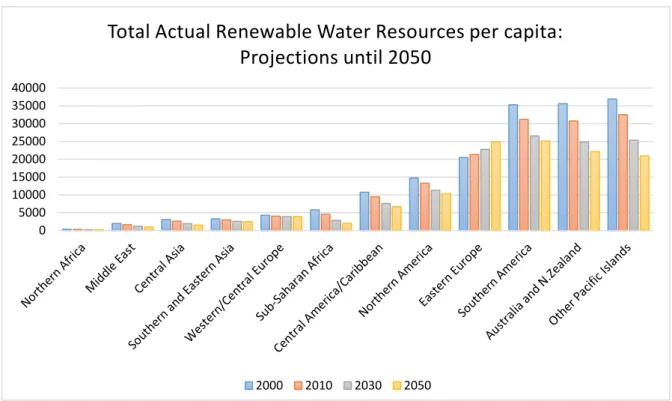
Task: Select the yellow 2050 legend swatch
Action: (x=397, y=386)
